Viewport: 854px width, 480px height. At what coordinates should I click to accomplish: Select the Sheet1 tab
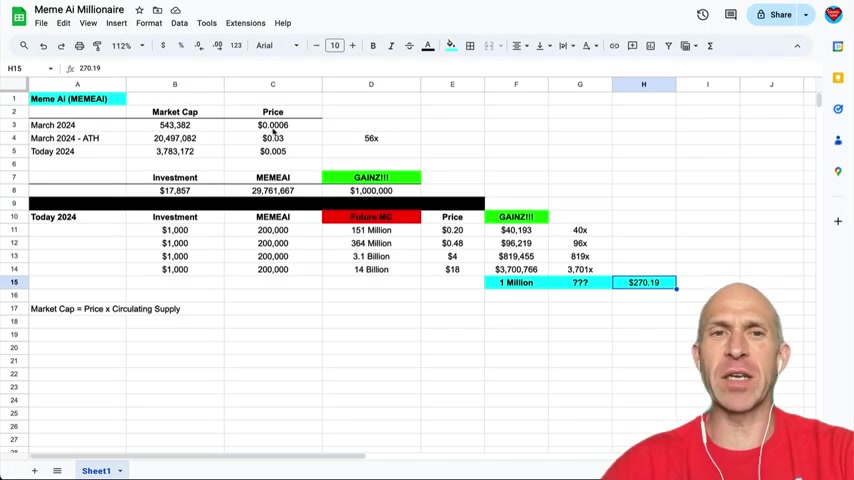[101, 471]
